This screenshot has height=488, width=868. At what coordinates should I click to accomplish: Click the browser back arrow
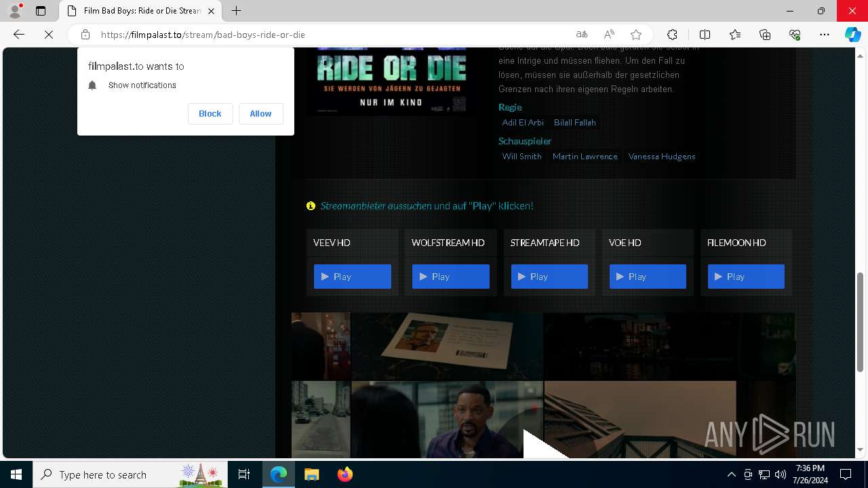[19, 35]
